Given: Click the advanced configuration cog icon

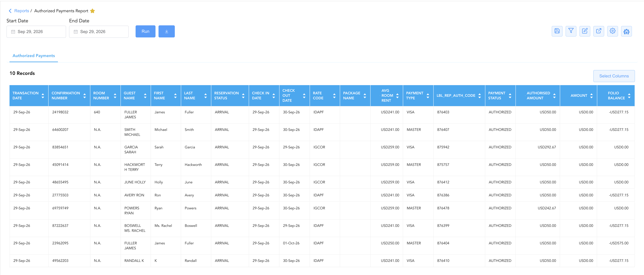Looking at the screenshot, I should 626,31.
